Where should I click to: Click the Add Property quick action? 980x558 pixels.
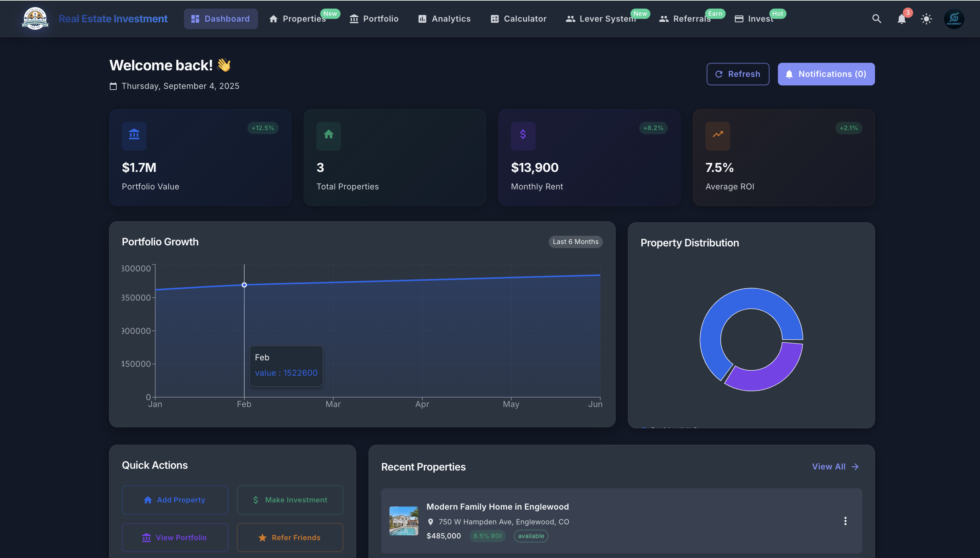coord(175,500)
